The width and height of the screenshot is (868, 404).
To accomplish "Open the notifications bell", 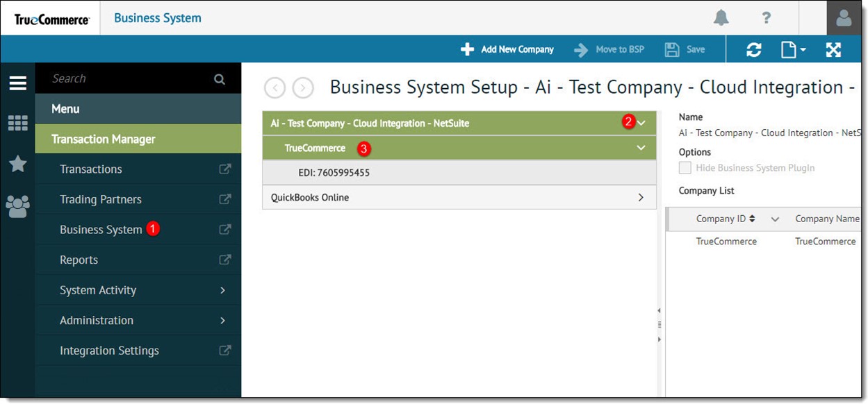I will click(x=721, y=18).
